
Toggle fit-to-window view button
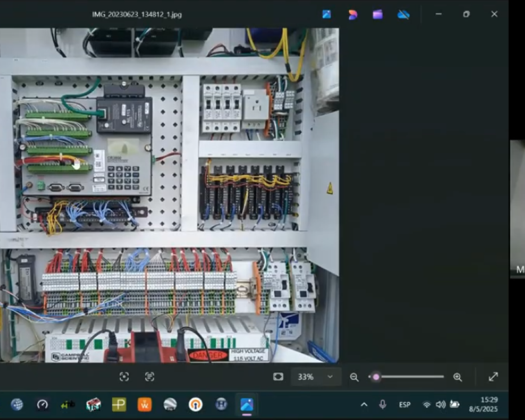coord(278,376)
